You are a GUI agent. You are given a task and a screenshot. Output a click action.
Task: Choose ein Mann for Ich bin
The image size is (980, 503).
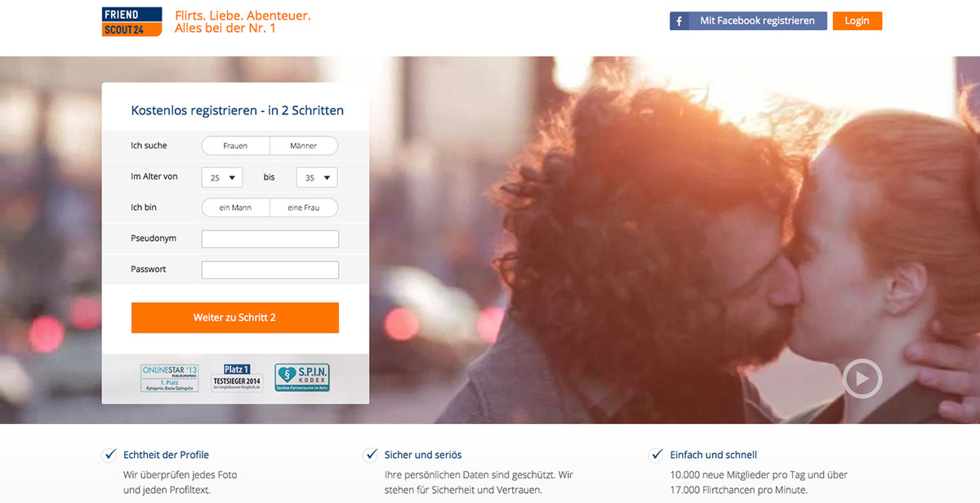tap(236, 207)
